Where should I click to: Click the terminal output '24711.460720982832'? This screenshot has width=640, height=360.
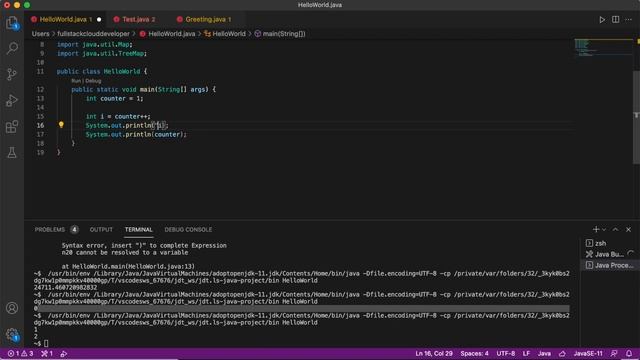pos(65,287)
